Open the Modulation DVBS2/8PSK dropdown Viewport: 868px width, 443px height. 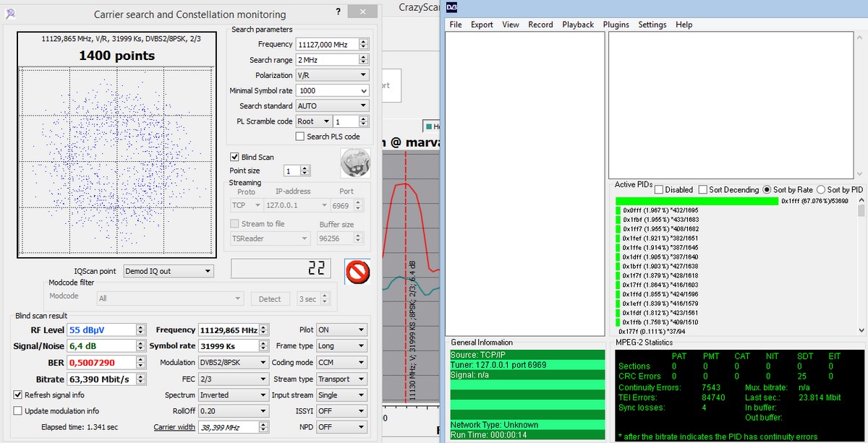click(233, 362)
